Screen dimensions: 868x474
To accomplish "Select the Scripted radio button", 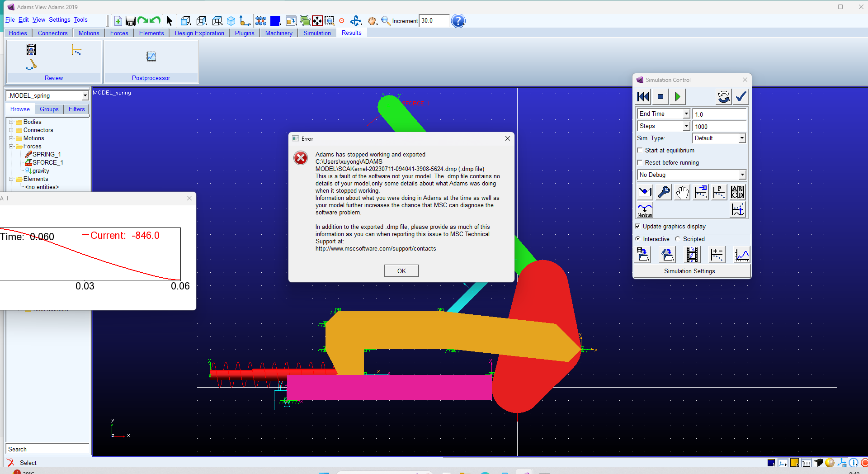I will click(677, 239).
